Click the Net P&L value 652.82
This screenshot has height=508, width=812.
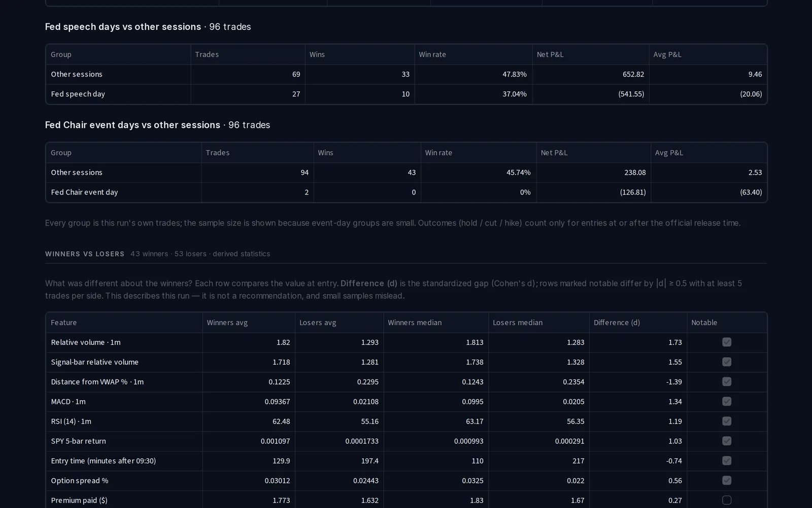[633, 74]
